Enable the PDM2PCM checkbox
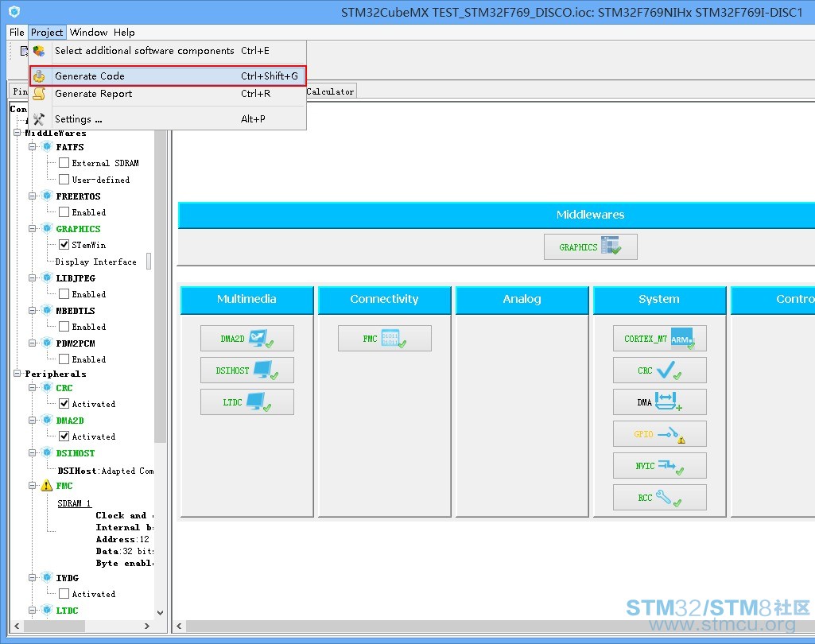The image size is (815, 644). tap(64, 359)
